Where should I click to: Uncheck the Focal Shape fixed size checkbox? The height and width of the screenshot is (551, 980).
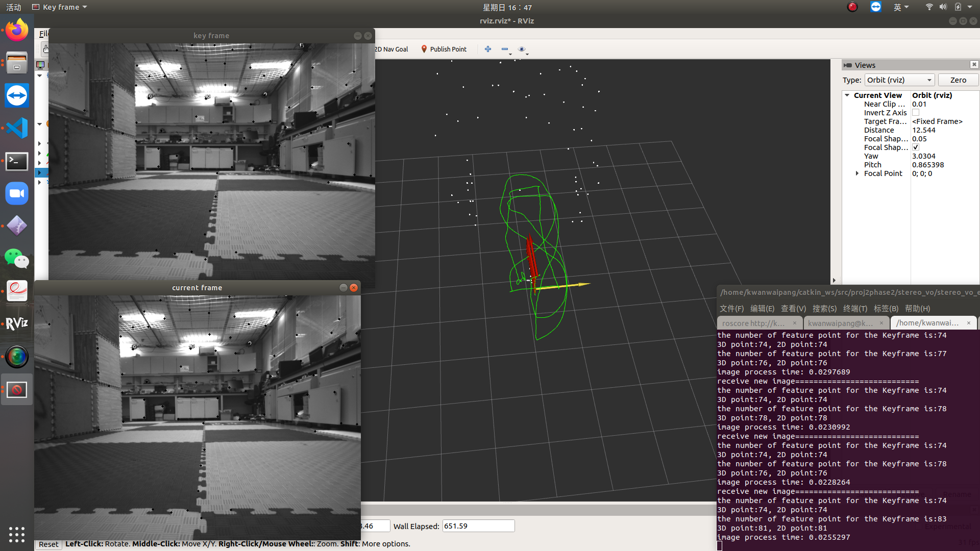point(916,147)
